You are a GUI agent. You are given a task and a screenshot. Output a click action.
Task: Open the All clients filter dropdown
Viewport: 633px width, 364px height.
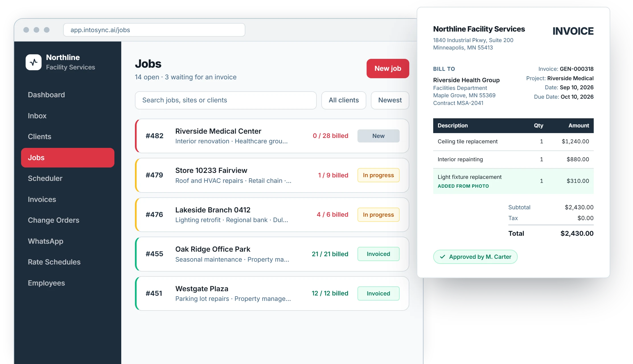point(344,100)
